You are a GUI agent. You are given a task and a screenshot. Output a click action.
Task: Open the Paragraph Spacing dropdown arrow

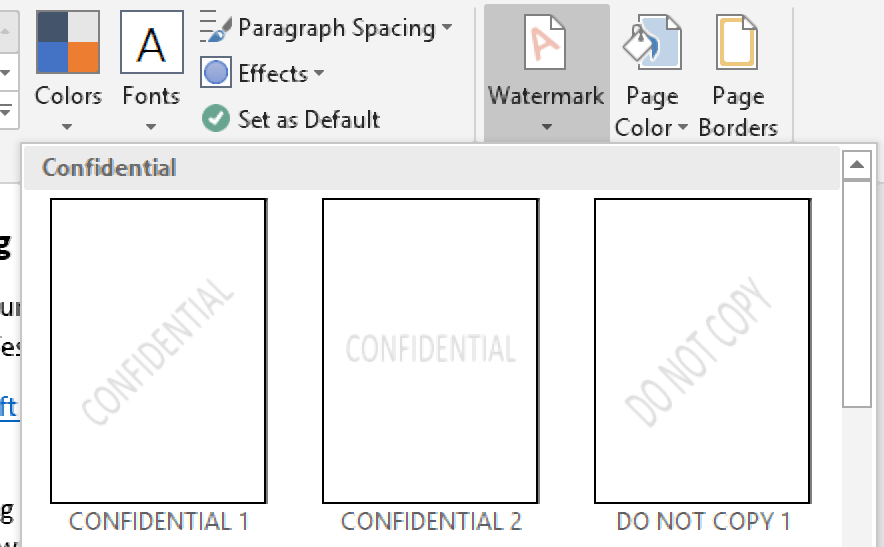(x=446, y=28)
